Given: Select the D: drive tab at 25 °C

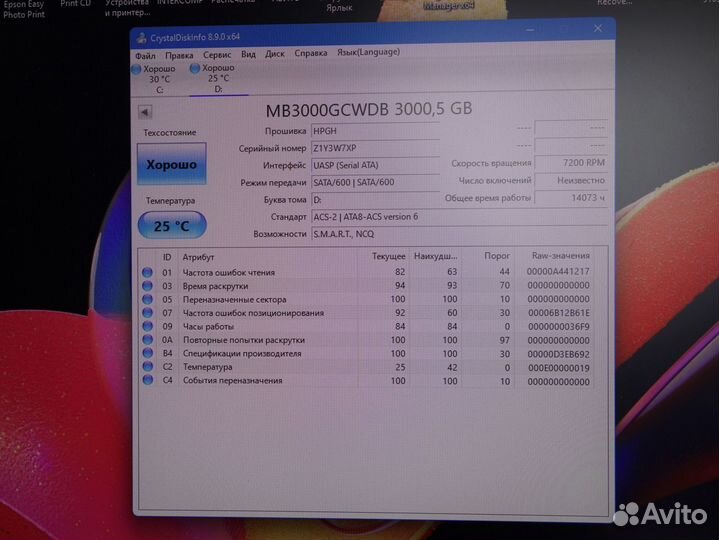Looking at the screenshot, I should coord(216,78).
